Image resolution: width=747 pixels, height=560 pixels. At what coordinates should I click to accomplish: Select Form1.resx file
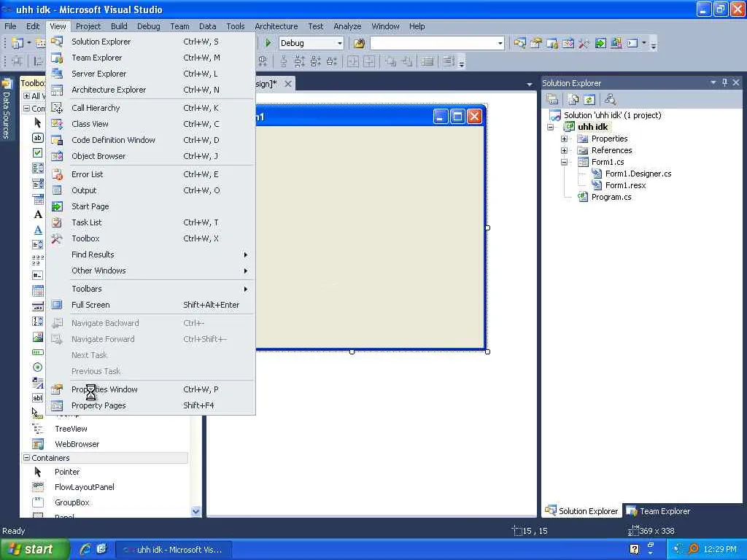625,185
